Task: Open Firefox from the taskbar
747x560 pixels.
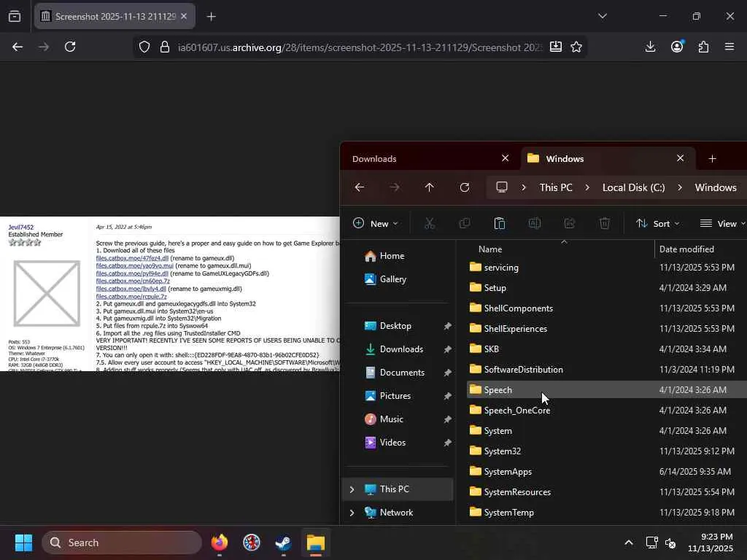Action: coord(220,542)
